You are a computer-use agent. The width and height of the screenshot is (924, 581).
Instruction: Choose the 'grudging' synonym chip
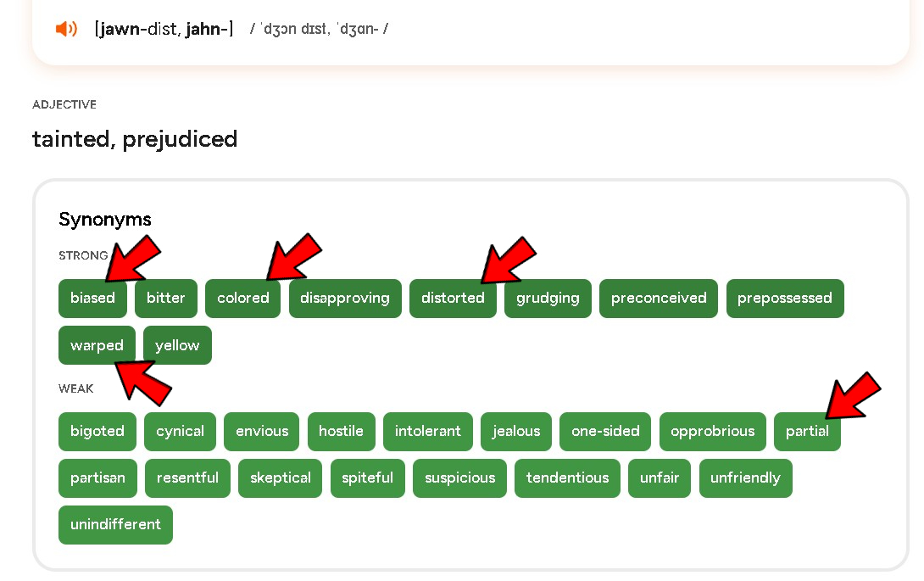548,299
